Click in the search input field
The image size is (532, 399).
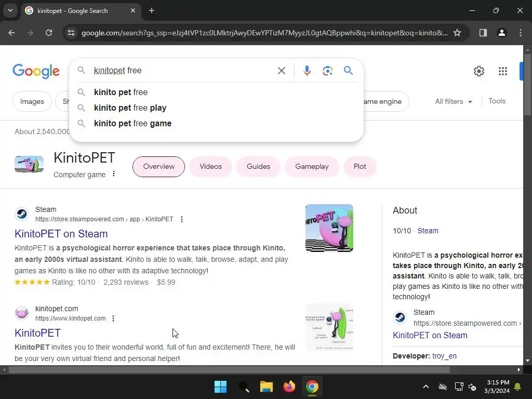point(183,71)
